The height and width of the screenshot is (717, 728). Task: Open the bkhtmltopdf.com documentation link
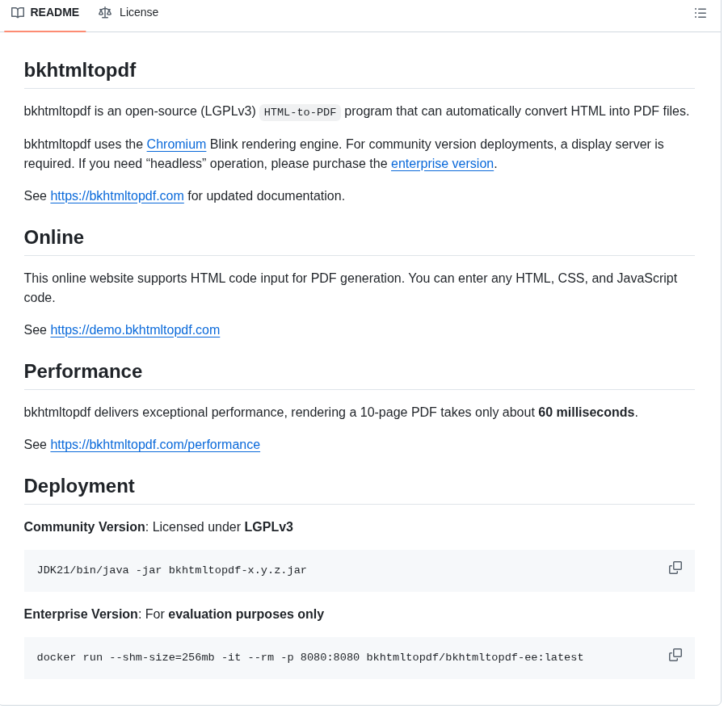tap(117, 195)
